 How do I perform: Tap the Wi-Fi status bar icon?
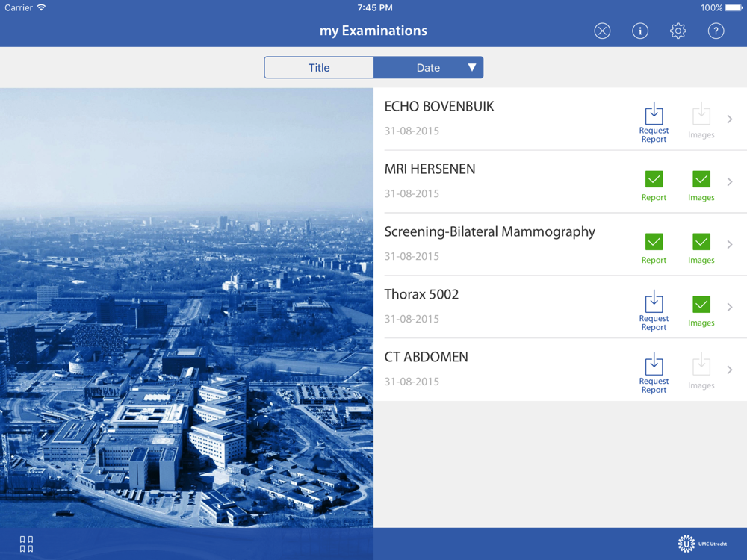(41, 7)
